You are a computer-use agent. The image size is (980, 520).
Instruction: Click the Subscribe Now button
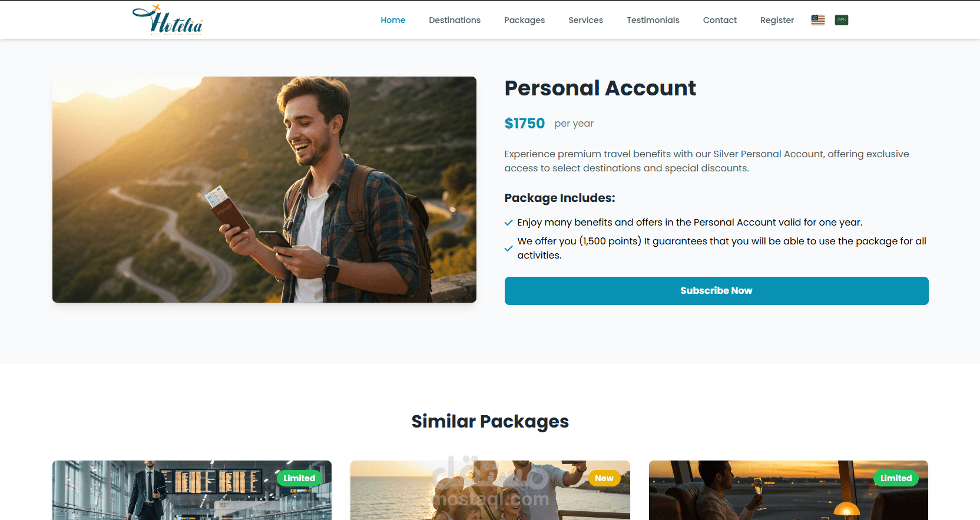(x=716, y=291)
